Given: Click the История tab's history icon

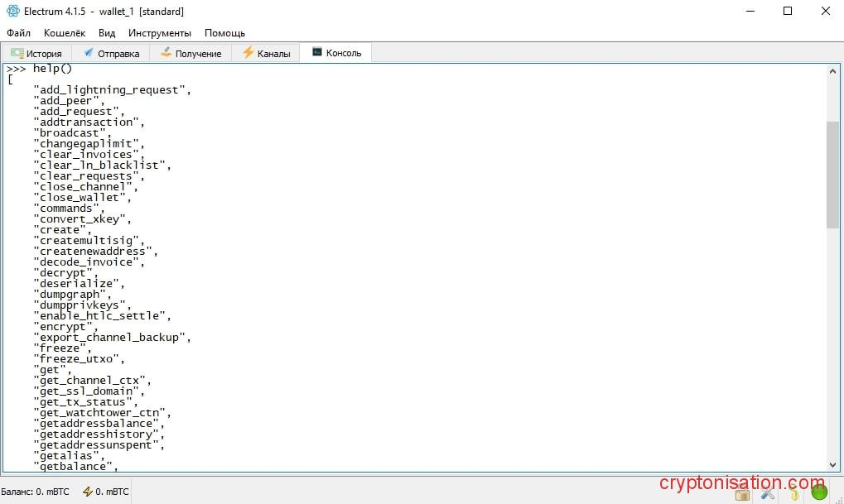Looking at the screenshot, I should [17, 53].
